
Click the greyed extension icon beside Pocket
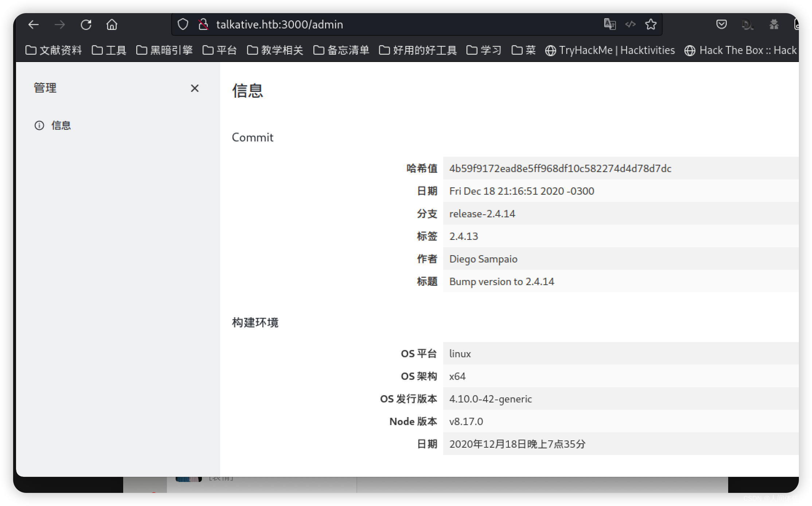[x=747, y=24]
